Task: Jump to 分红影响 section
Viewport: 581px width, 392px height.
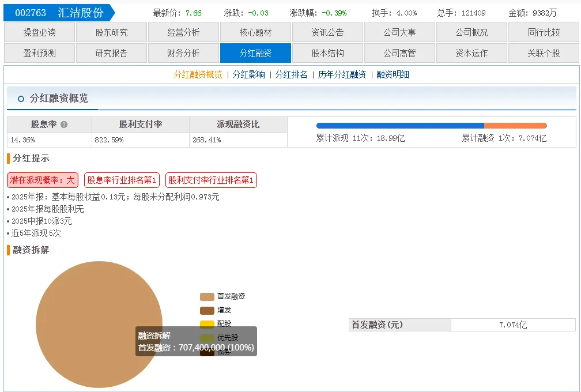Action: [x=248, y=74]
